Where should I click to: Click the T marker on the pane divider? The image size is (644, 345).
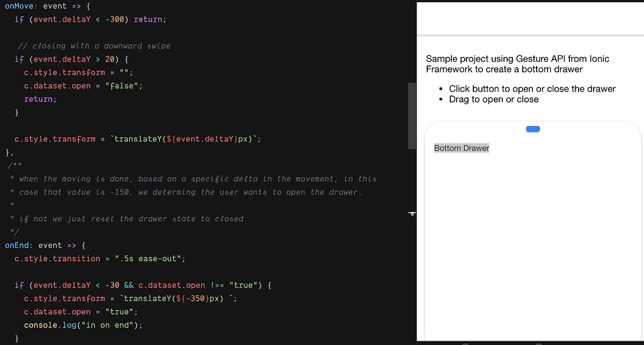coord(412,214)
